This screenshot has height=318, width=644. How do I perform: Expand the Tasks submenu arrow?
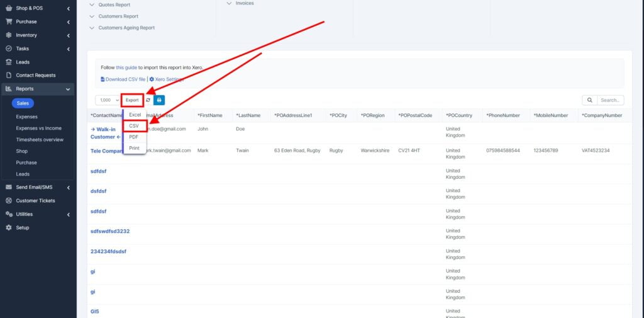68,48
